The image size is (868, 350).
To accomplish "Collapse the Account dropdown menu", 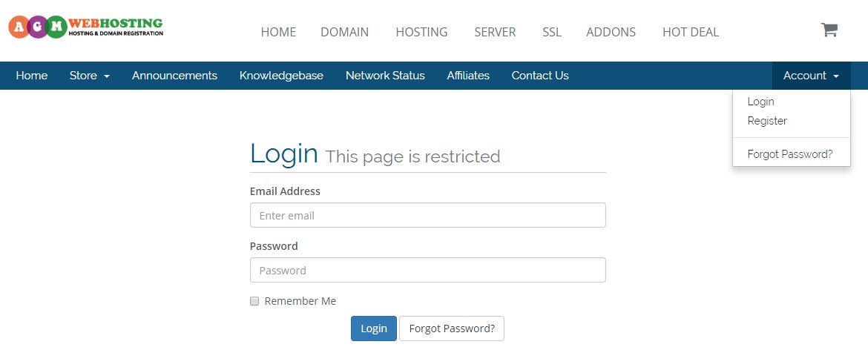I will [811, 76].
